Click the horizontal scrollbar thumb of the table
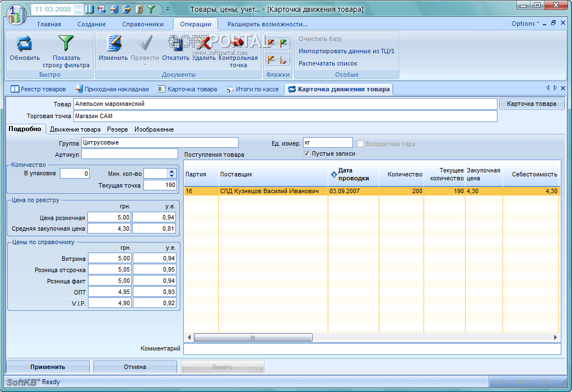 252,338
